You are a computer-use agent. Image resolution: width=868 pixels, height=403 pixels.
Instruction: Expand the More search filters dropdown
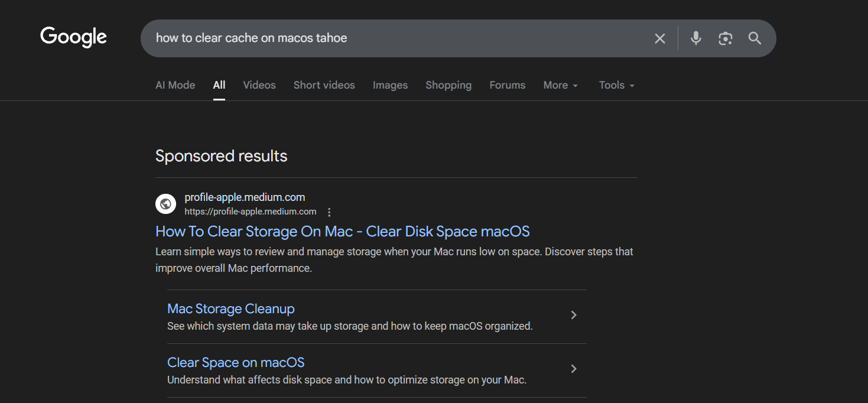(560, 85)
